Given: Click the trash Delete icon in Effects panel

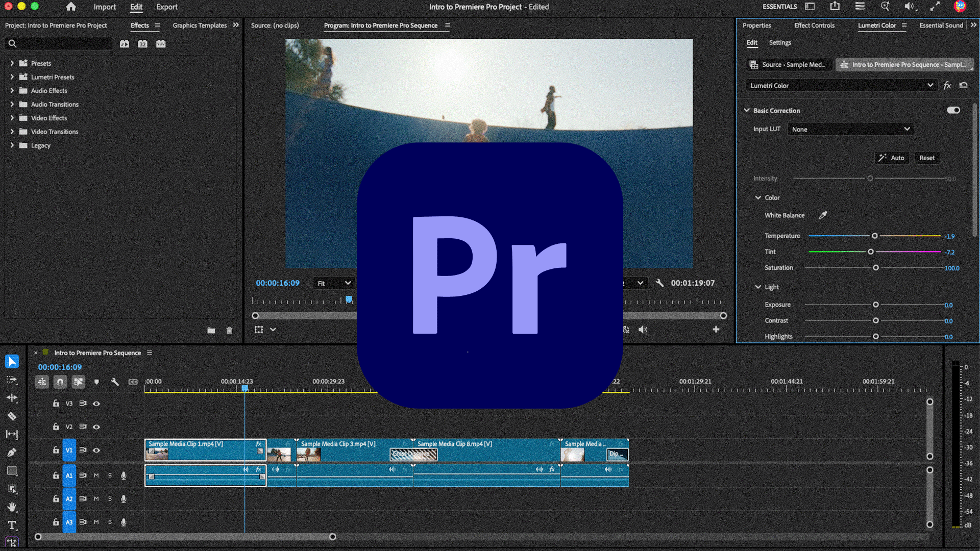Looking at the screenshot, I should [230, 331].
